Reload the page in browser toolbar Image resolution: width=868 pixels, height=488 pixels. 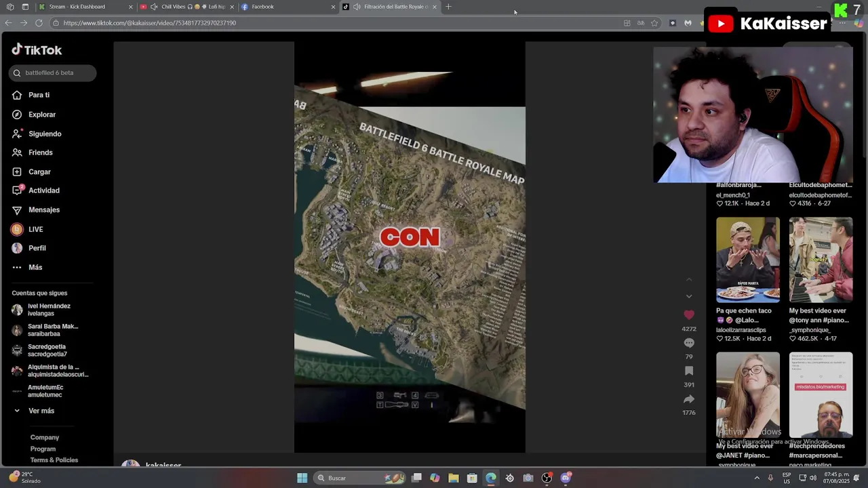(x=39, y=22)
